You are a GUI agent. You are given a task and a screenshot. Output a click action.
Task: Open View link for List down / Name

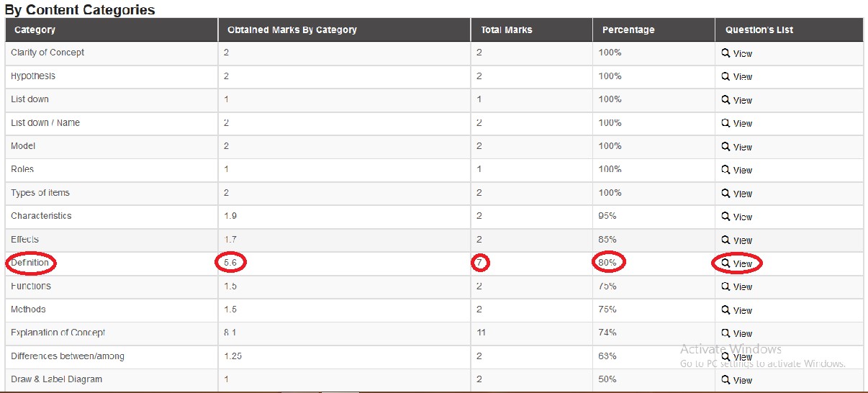[742, 124]
